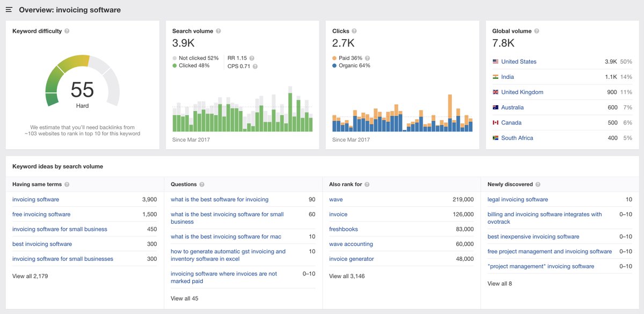Expand View all 45 questions
Image resolution: width=644 pixels, height=314 pixels.
184,298
